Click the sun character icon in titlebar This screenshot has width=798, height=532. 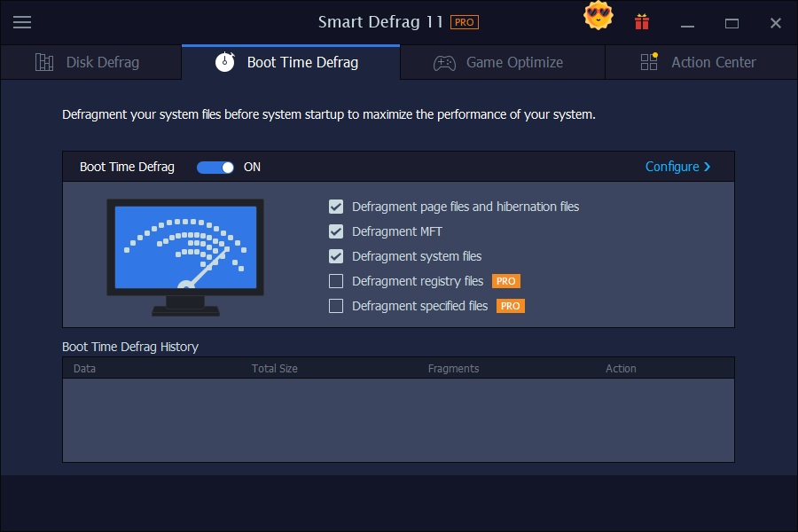coord(598,16)
